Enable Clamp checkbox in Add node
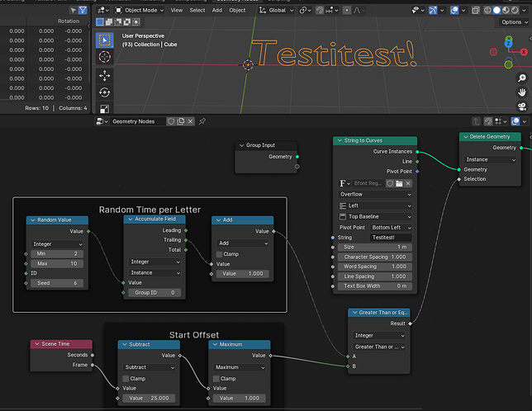 (220, 254)
